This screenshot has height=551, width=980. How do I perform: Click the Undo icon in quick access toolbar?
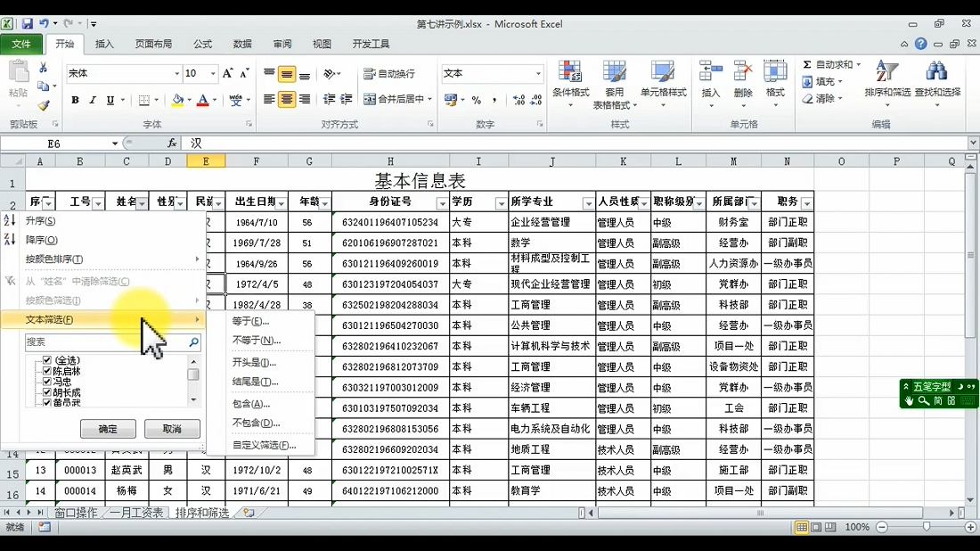pyautogui.click(x=44, y=24)
